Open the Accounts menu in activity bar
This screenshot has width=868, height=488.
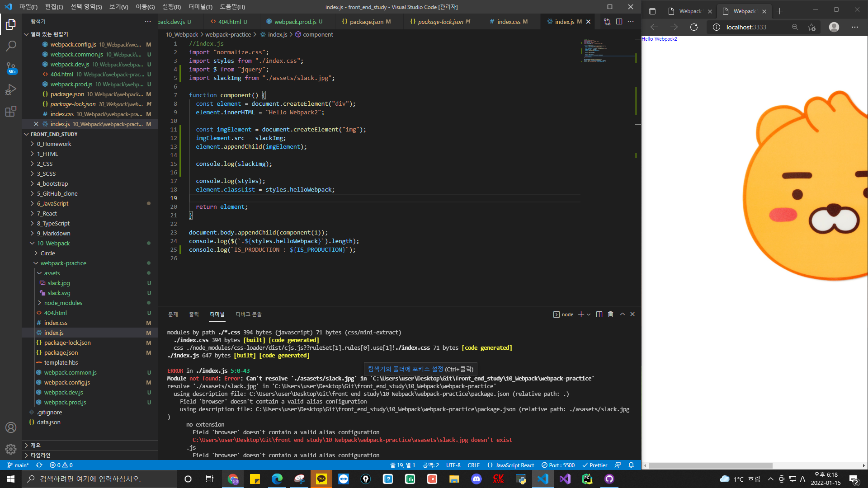coord(11,427)
